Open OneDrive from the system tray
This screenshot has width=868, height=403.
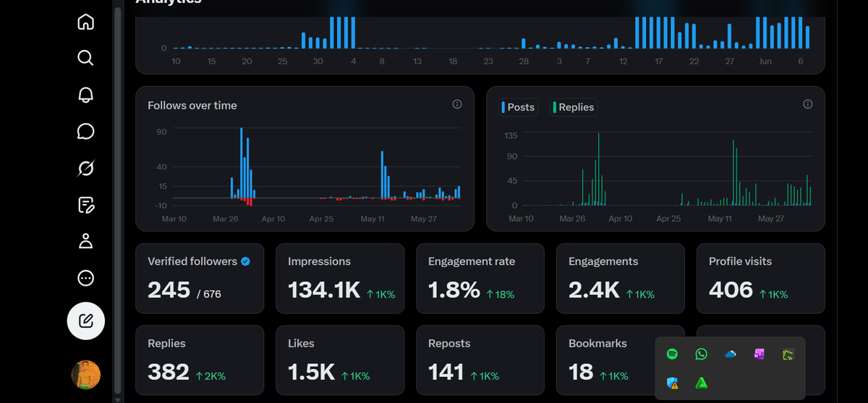pyautogui.click(x=730, y=354)
